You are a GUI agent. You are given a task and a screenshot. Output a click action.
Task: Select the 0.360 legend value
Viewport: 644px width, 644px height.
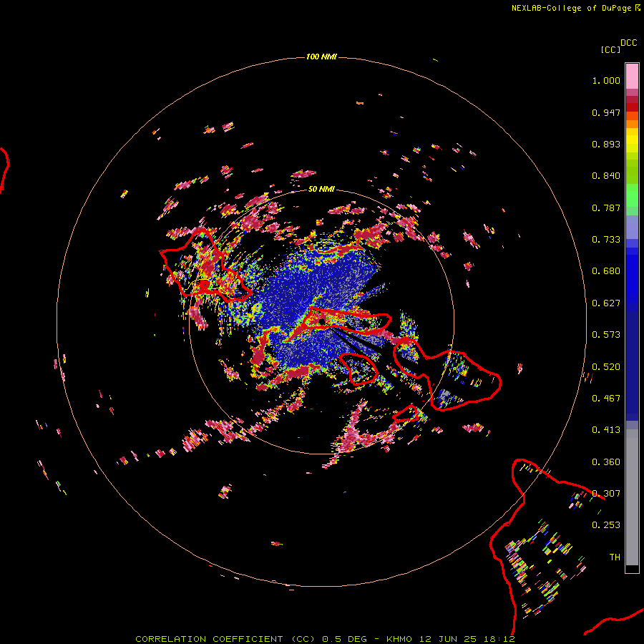[x=606, y=462]
